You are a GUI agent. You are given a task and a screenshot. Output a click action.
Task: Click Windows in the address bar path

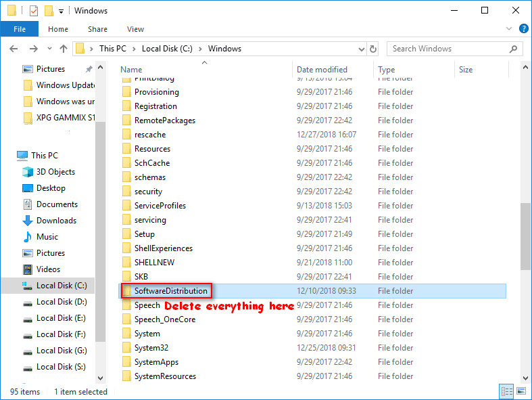point(224,49)
